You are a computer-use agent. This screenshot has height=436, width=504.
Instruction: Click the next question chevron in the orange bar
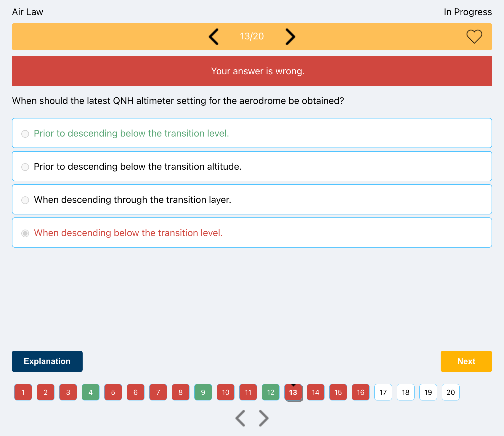290,36
